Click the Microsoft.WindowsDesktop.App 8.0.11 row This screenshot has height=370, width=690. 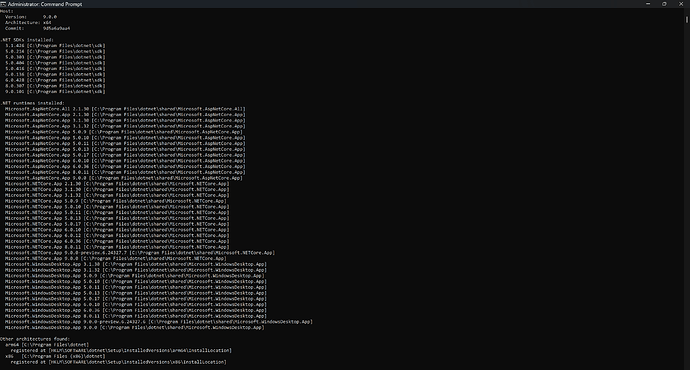tap(136, 315)
